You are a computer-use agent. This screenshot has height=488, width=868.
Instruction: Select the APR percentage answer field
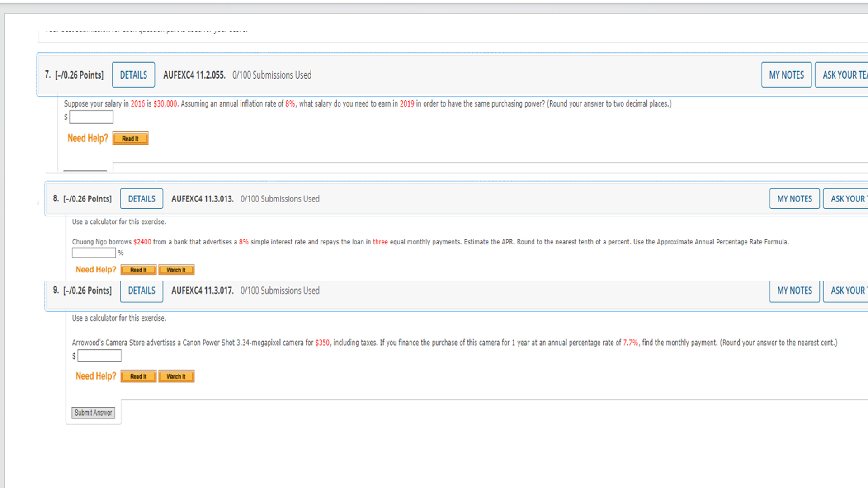[93, 253]
